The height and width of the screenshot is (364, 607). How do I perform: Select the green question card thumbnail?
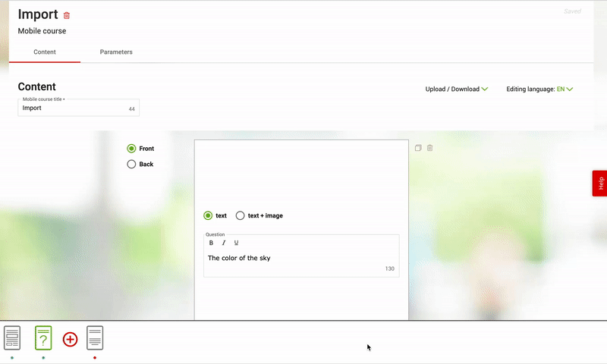(43, 337)
